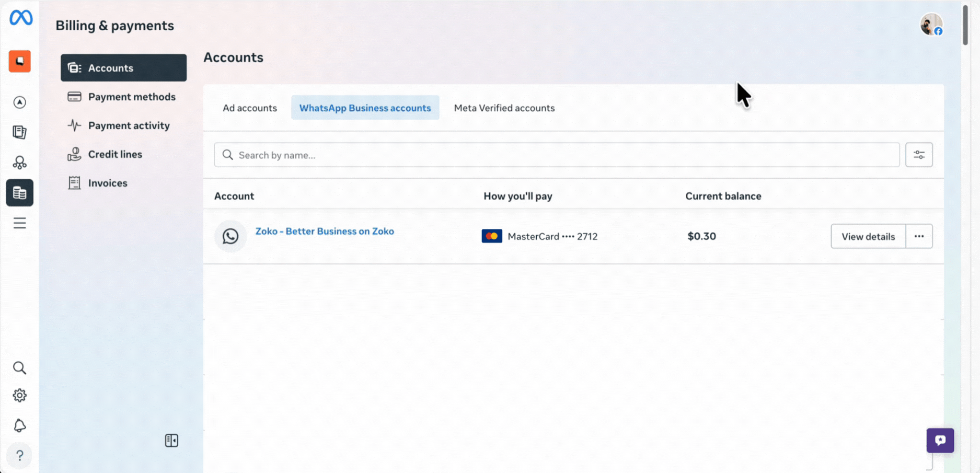Viewport: 980px width, 473px height.
Task: Open the Billing & payments rail icon
Action: pyautogui.click(x=20, y=193)
